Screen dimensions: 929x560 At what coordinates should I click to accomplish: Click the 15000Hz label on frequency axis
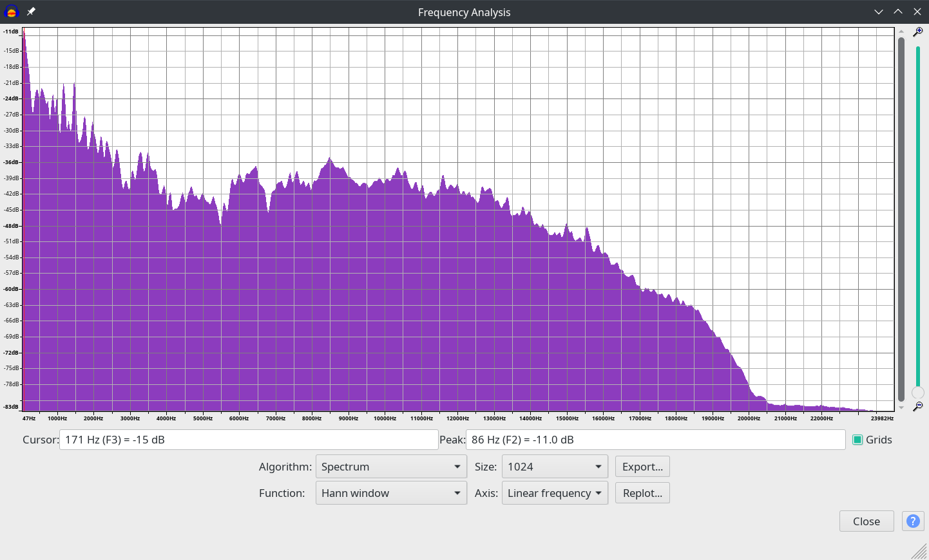(x=567, y=418)
